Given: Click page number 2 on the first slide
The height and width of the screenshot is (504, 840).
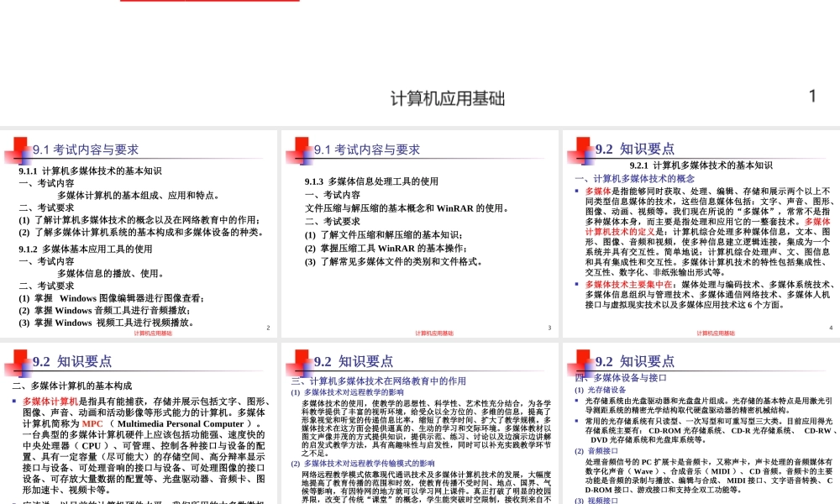Looking at the screenshot, I should (x=267, y=328).
